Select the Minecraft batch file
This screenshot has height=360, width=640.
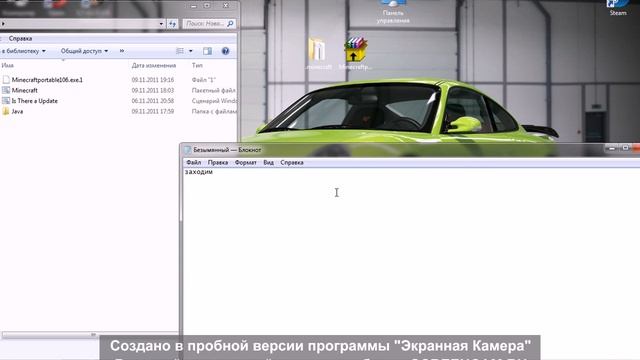point(24,90)
